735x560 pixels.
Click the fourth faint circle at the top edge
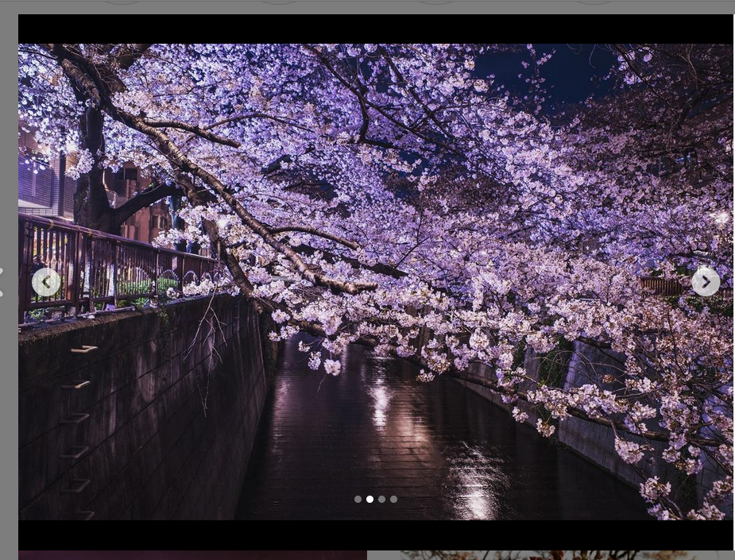[594, 2]
